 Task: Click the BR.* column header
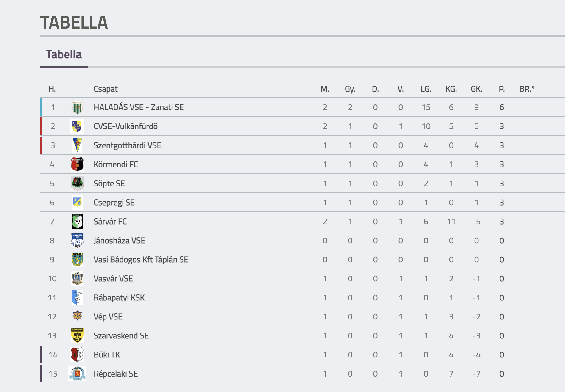point(527,89)
